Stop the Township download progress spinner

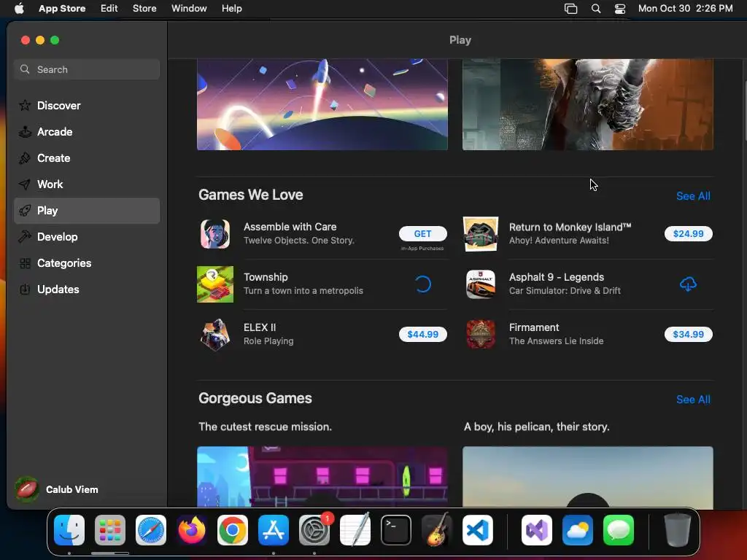click(x=422, y=284)
